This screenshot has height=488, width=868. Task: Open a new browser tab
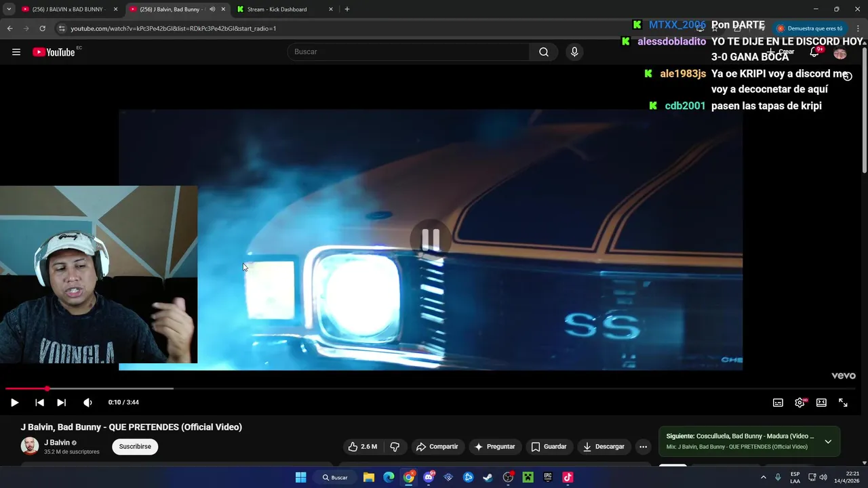[347, 9]
